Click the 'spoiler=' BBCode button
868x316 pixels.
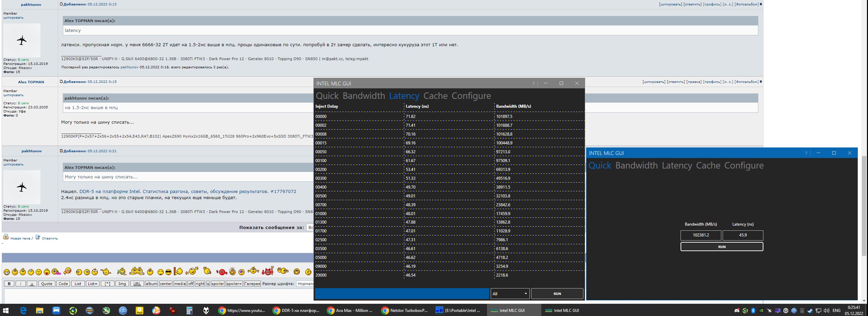[234, 284]
